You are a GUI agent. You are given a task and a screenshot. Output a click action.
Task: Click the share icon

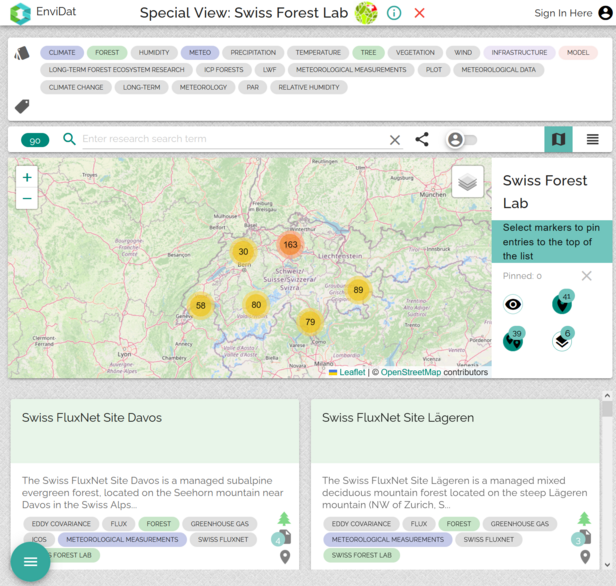(422, 139)
